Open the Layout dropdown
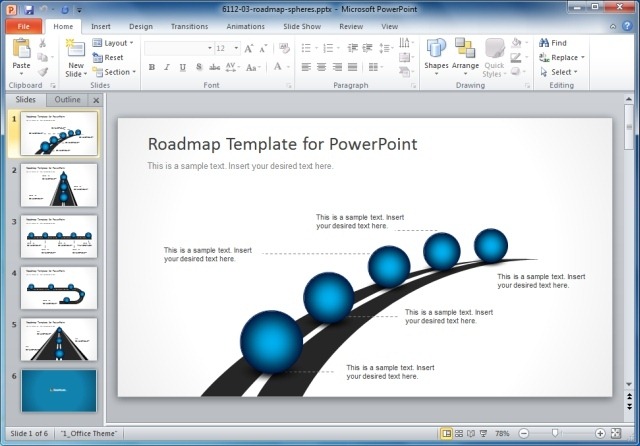640x446 pixels. pos(113,43)
